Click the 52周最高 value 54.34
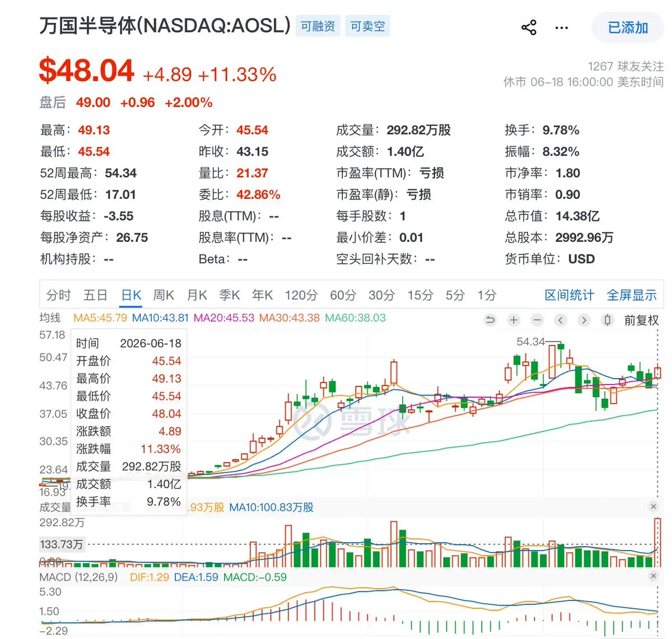The image size is (672, 639). pos(121,173)
